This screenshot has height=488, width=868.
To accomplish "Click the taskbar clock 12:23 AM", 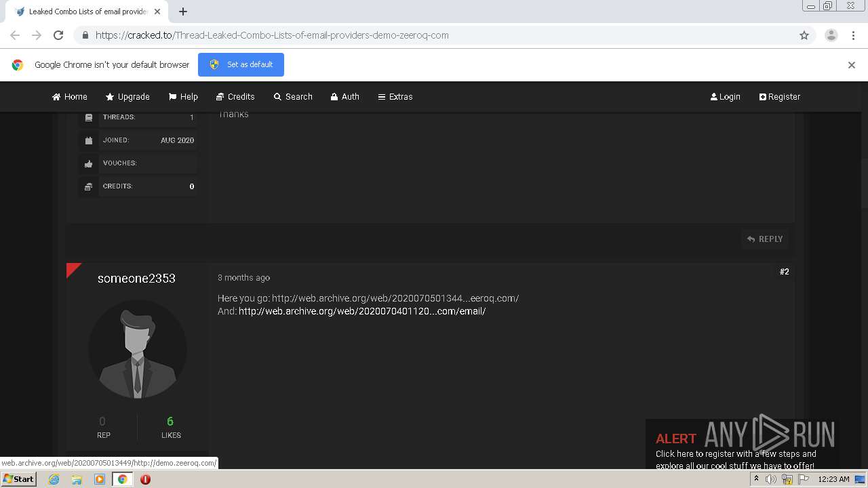I will click(833, 479).
